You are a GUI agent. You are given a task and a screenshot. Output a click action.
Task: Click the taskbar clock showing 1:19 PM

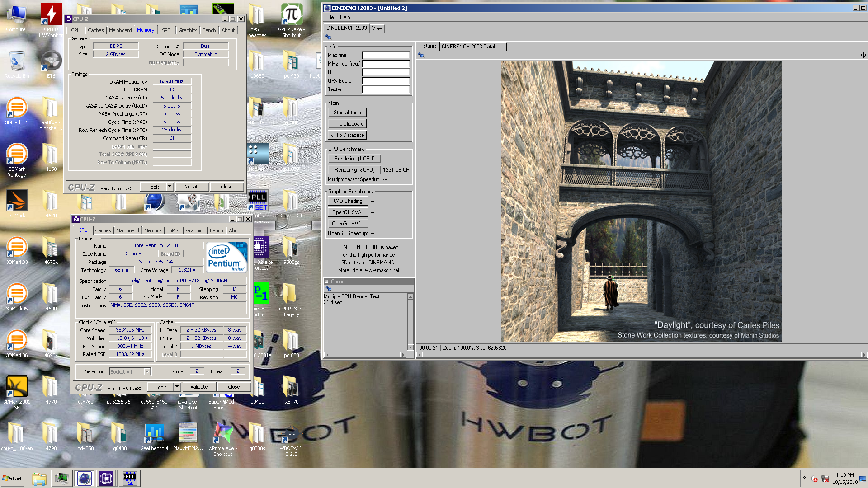point(845,478)
